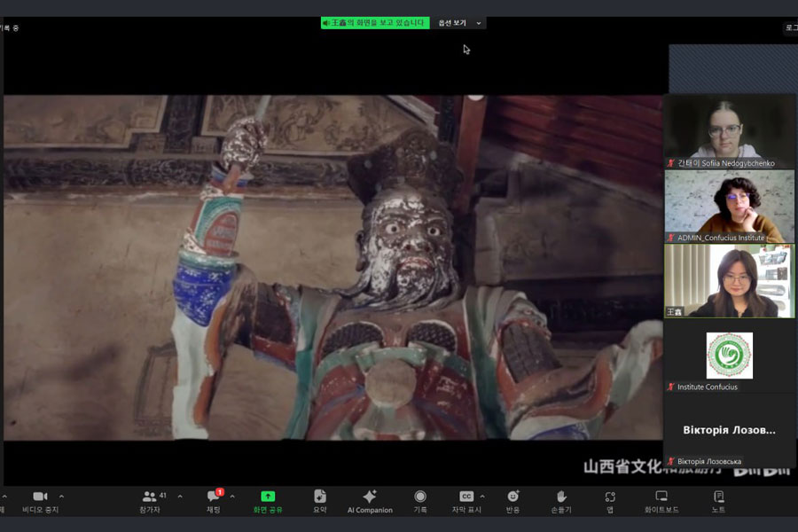
Task: Click muted mic icon on ADMIN_Confucius Institute
Action: coord(671,238)
